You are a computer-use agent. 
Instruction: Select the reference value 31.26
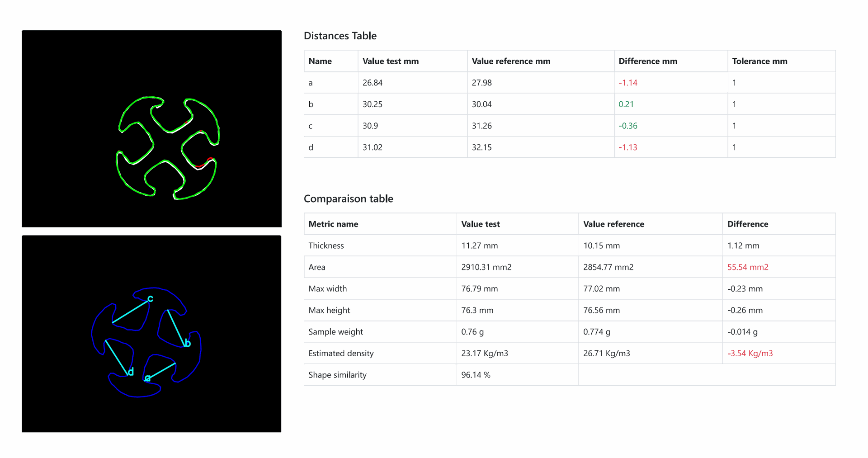[x=481, y=126]
